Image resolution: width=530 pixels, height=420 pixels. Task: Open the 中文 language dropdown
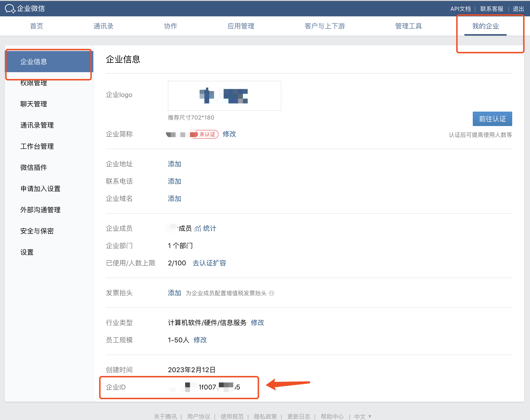[x=363, y=416]
